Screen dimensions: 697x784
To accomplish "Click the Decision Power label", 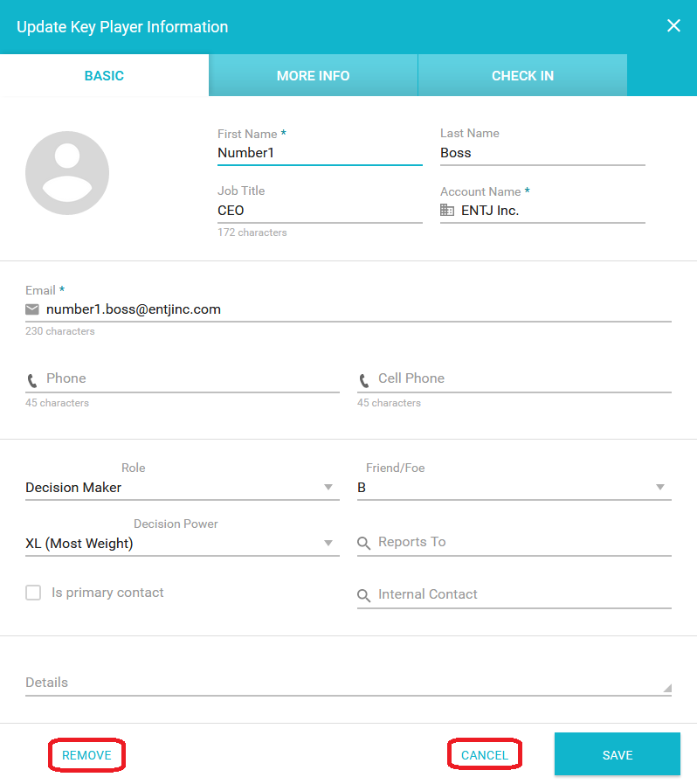I will coord(176,524).
